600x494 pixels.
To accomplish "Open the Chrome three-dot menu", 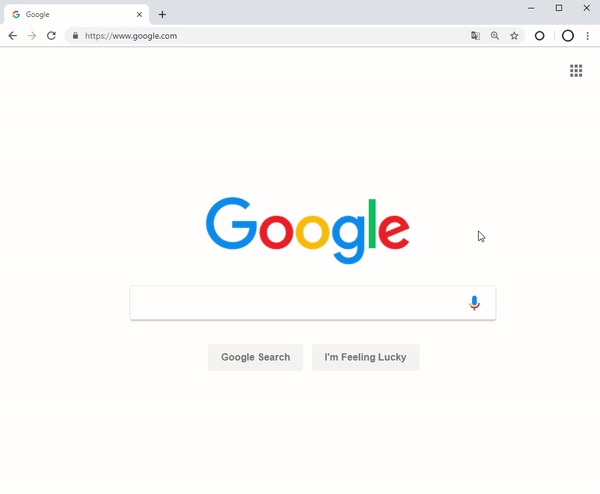I will point(587,36).
